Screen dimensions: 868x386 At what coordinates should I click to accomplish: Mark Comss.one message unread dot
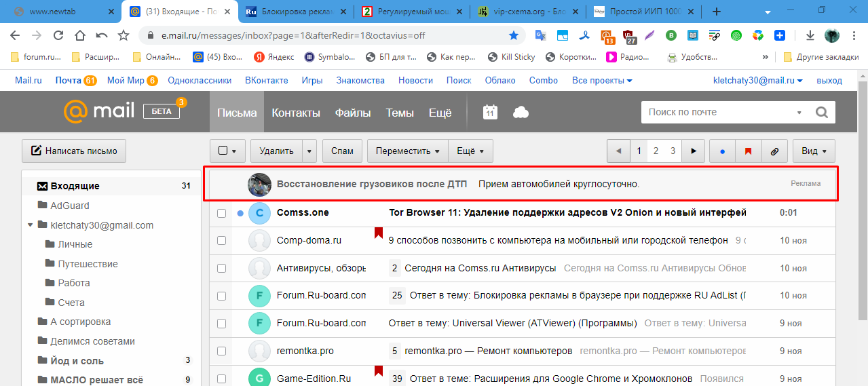240,213
